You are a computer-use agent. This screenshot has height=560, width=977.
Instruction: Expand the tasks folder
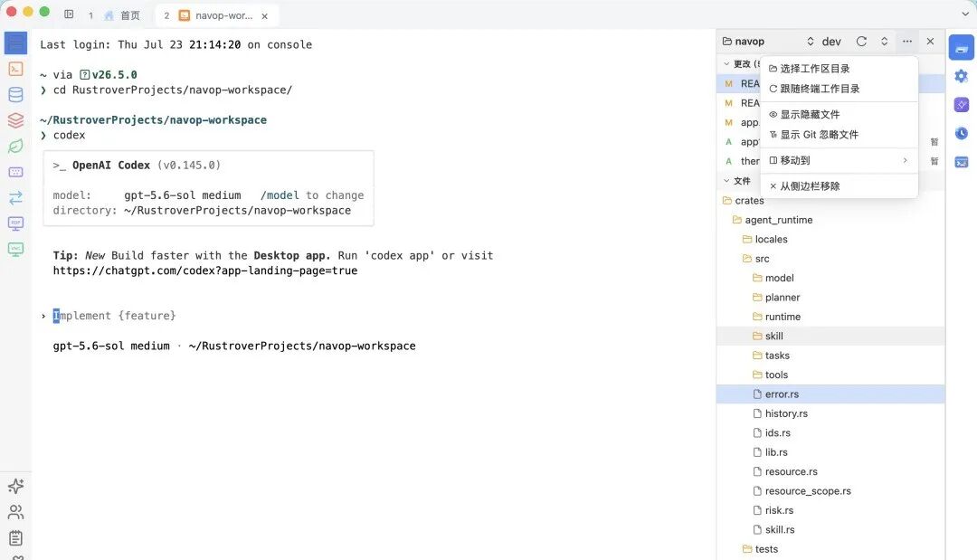click(830, 355)
